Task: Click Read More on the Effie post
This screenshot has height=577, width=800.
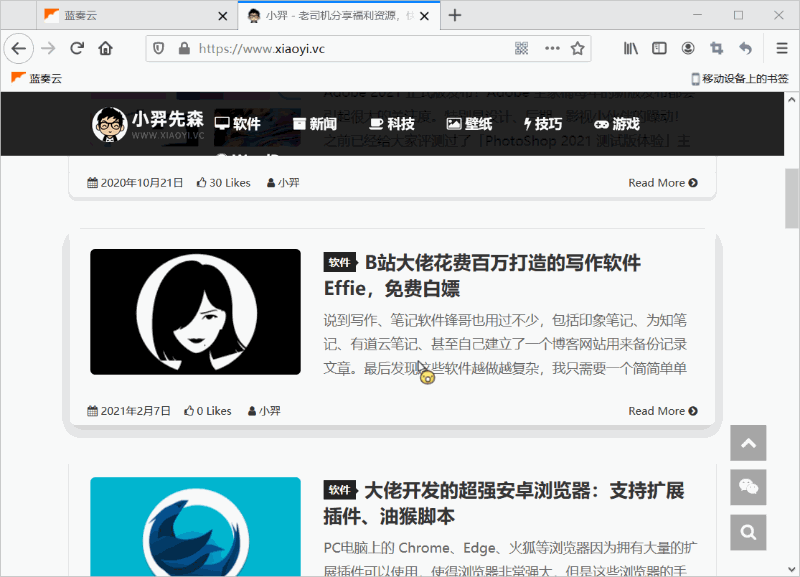Action: 663,411
